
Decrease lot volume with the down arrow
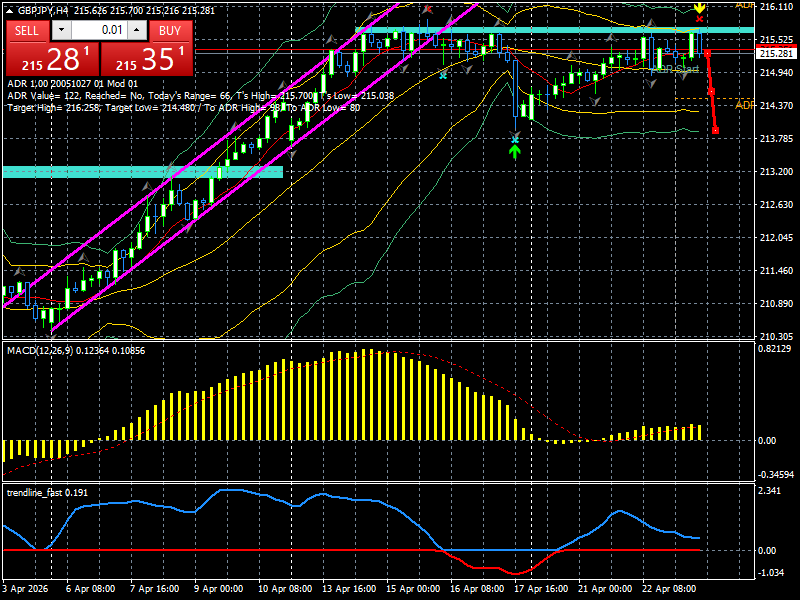62,31
